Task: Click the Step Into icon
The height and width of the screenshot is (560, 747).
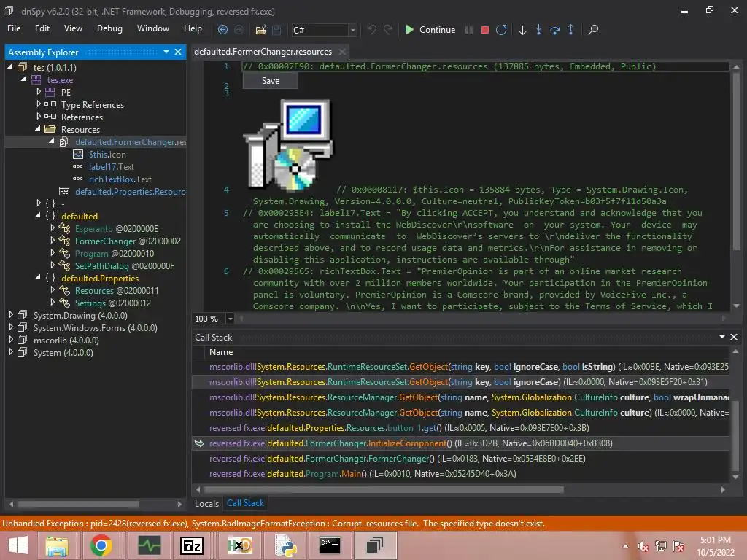Action: [538, 29]
